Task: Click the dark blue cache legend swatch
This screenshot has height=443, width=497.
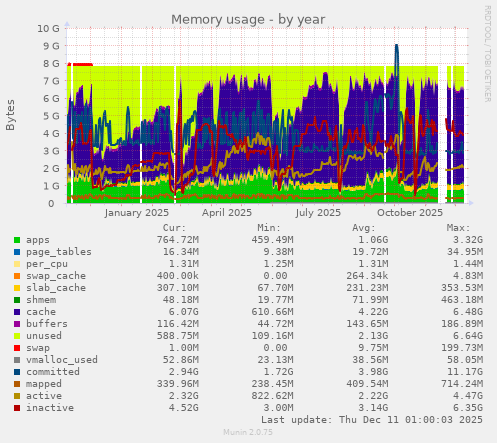Action: pos(17,312)
